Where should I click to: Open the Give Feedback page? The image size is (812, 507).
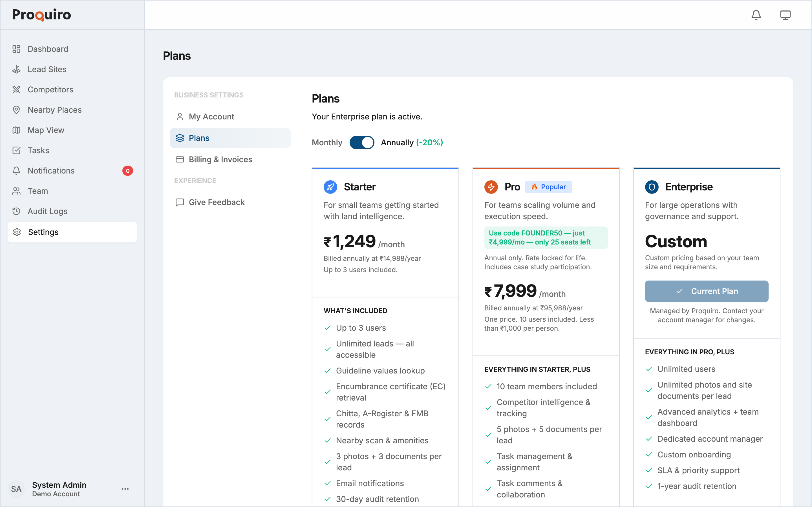217,202
